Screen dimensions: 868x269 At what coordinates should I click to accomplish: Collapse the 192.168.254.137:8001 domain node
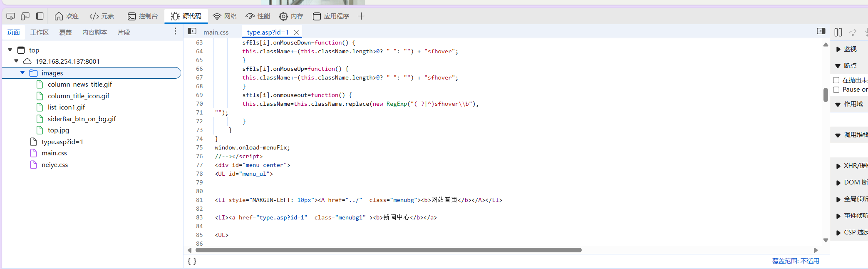point(16,61)
